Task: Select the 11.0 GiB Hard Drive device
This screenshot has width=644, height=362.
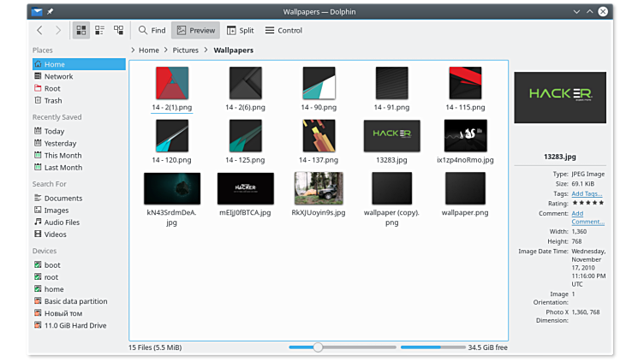Action: [75, 325]
